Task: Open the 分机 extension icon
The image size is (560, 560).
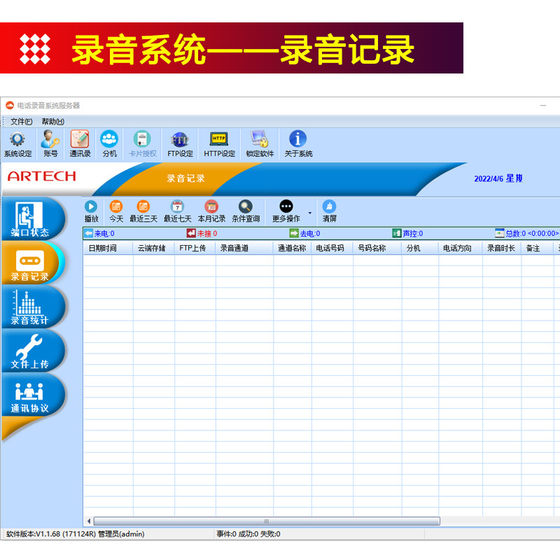Action: pyautogui.click(x=109, y=144)
